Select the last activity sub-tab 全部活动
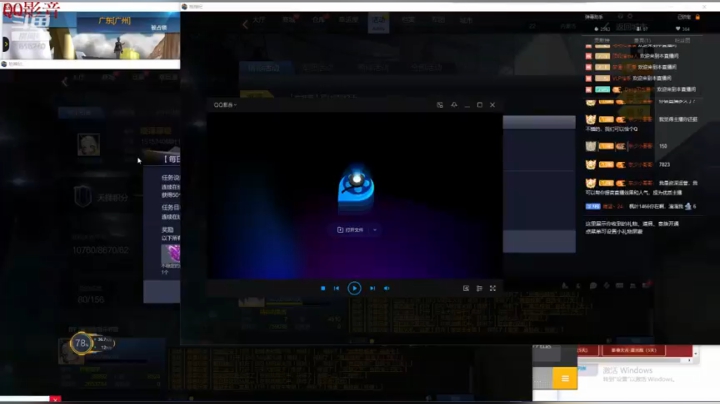This screenshot has width=720, height=404. [426, 68]
